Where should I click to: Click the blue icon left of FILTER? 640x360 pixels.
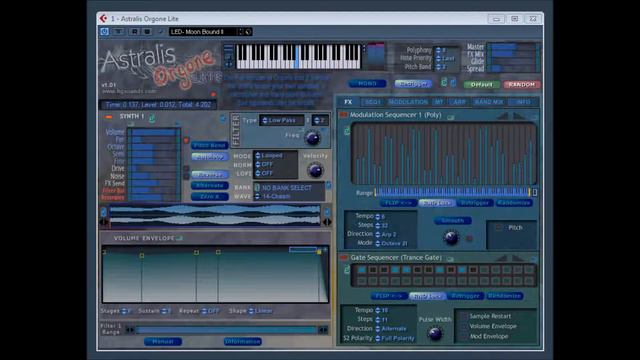[223, 118]
